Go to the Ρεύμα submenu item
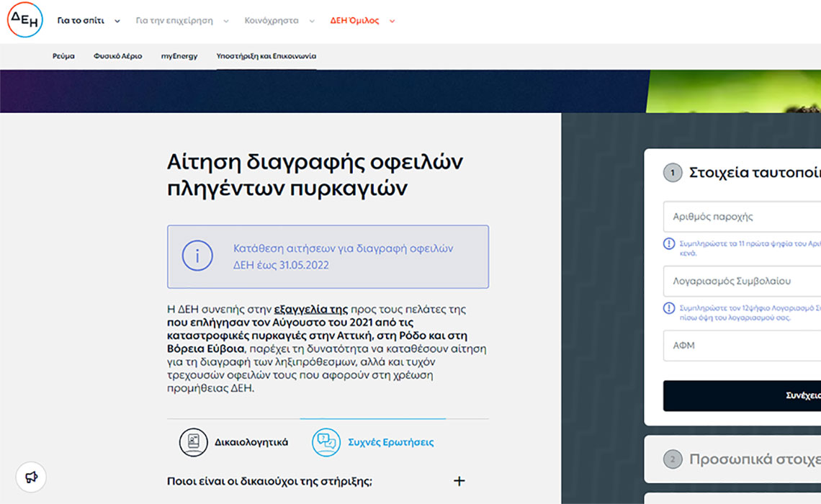Screen dimensions: 821x504 click(x=63, y=56)
